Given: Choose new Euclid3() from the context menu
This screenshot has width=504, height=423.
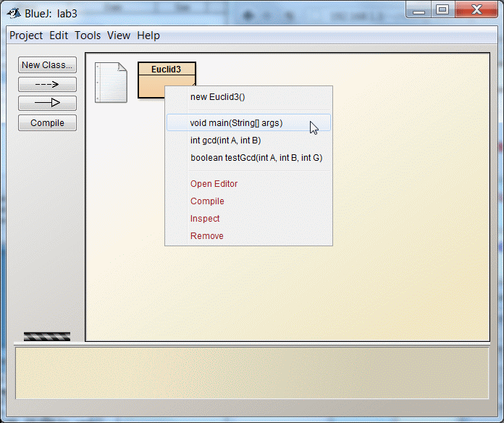Looking at the screenshot, I should (x=248, y=97).
